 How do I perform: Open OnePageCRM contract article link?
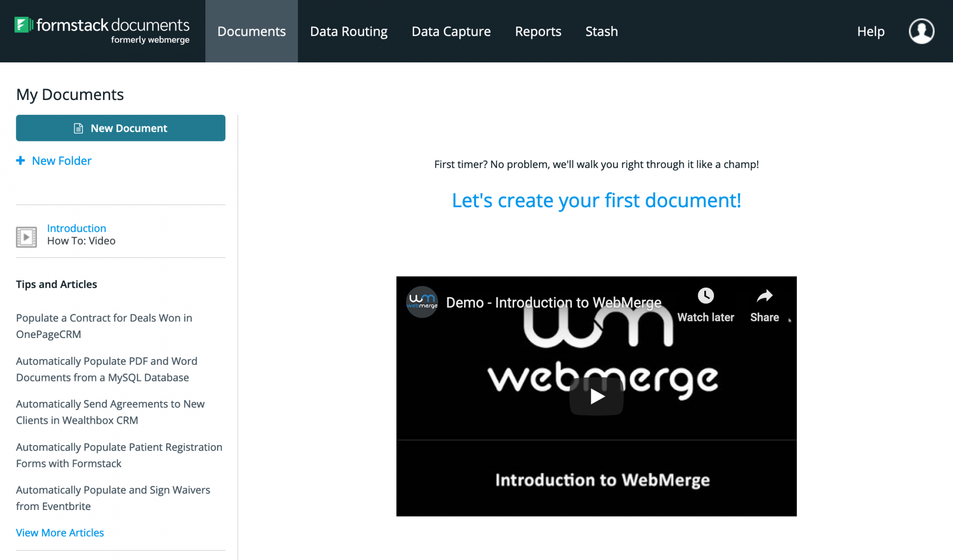point(104,326)
